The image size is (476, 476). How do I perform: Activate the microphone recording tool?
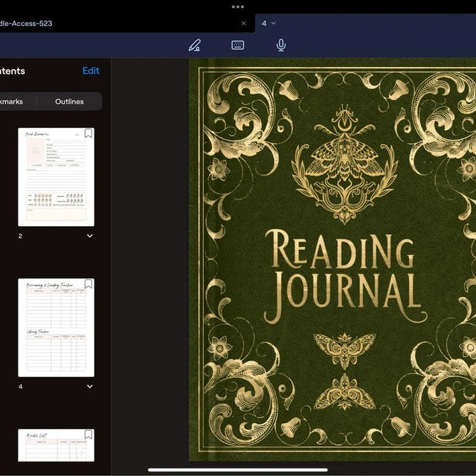pos(281,45)
